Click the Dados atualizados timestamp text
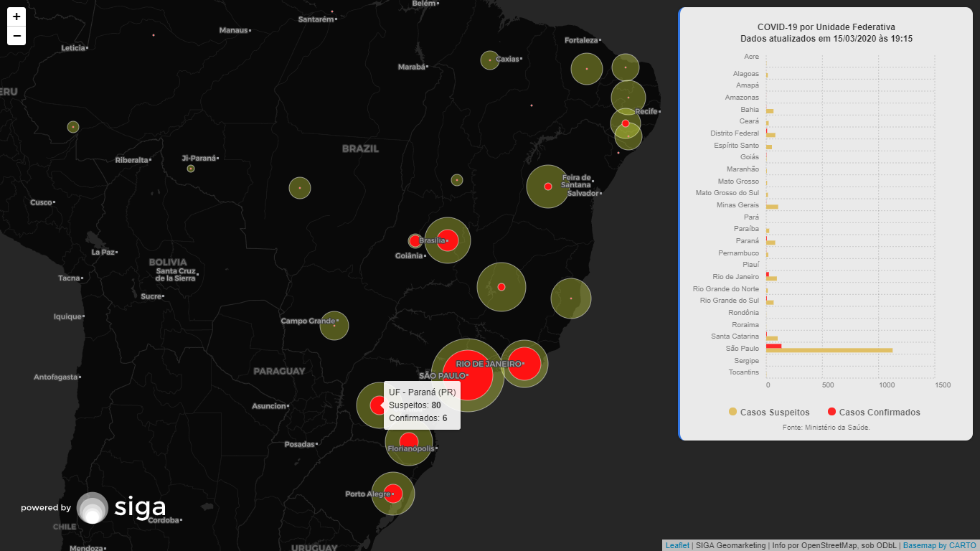980x551 pixels. 826,39
